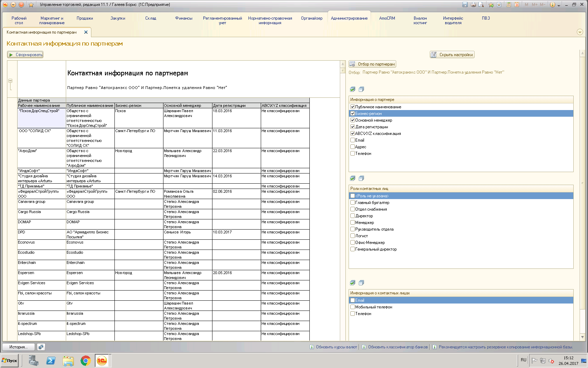Open the calculator icon

pos(509,5)
